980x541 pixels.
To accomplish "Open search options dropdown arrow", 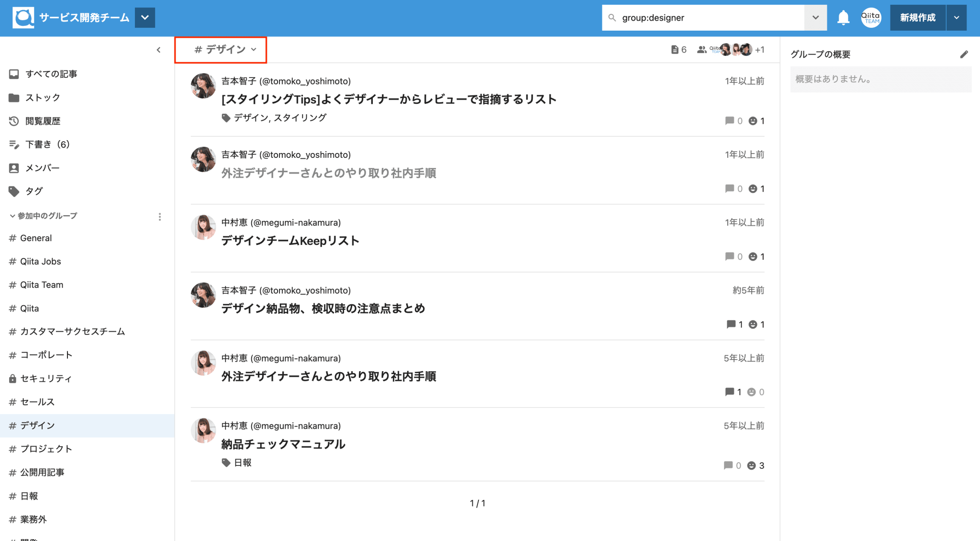I will click(x=815, y=18).
